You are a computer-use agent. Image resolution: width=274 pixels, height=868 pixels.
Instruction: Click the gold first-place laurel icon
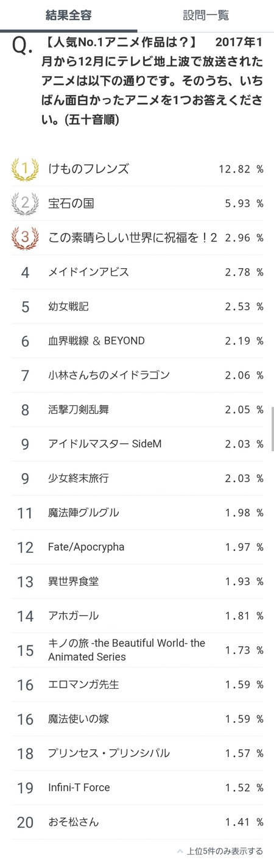click(x=25, y=169)
